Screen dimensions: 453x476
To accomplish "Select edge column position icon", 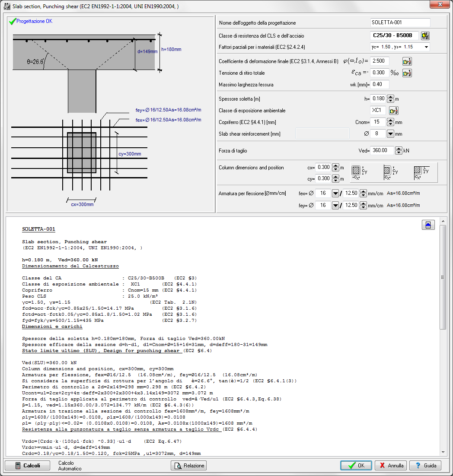I will tap(391, 172).
